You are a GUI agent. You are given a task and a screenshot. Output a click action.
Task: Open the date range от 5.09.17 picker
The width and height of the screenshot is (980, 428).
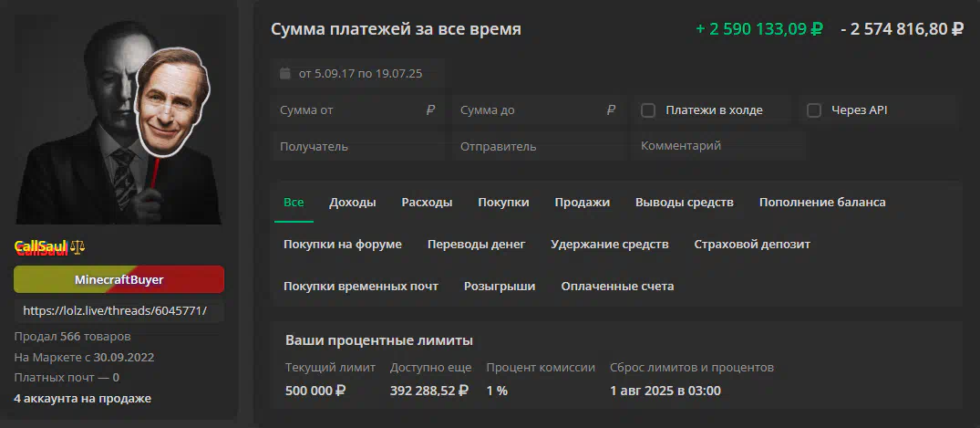358,74
